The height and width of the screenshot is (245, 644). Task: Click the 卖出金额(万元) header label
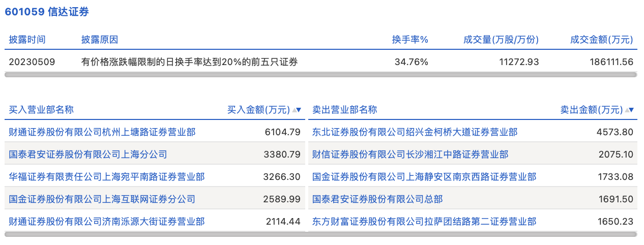pyautogui.click(x=591, y=110)
